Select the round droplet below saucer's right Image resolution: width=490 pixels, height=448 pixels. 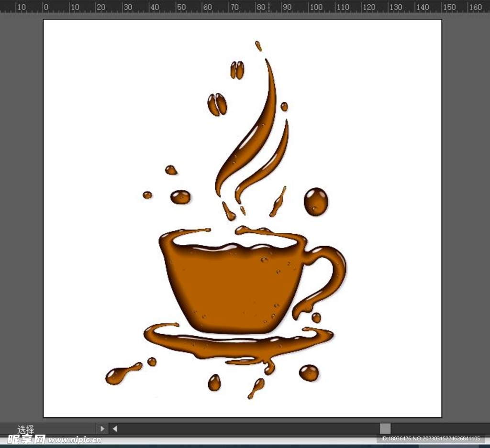(309, 372)
